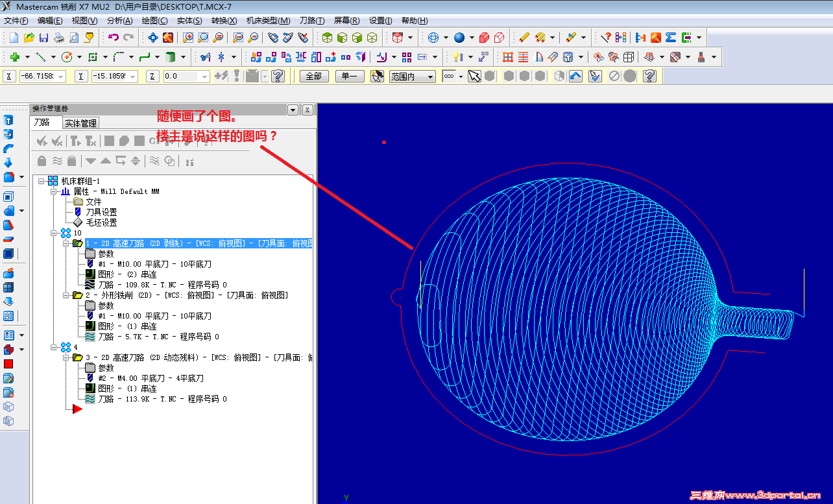Screen dimensions: 833x504
Task: Click the green plus create point icon
Action: 14,57
